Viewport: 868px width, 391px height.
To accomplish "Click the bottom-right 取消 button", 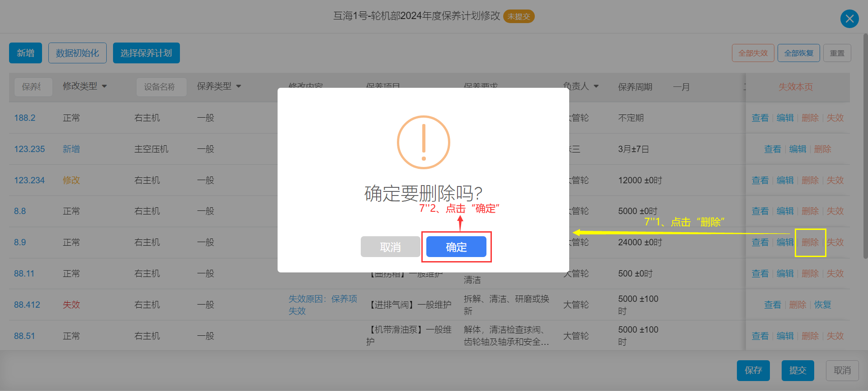I will (842, 370).
